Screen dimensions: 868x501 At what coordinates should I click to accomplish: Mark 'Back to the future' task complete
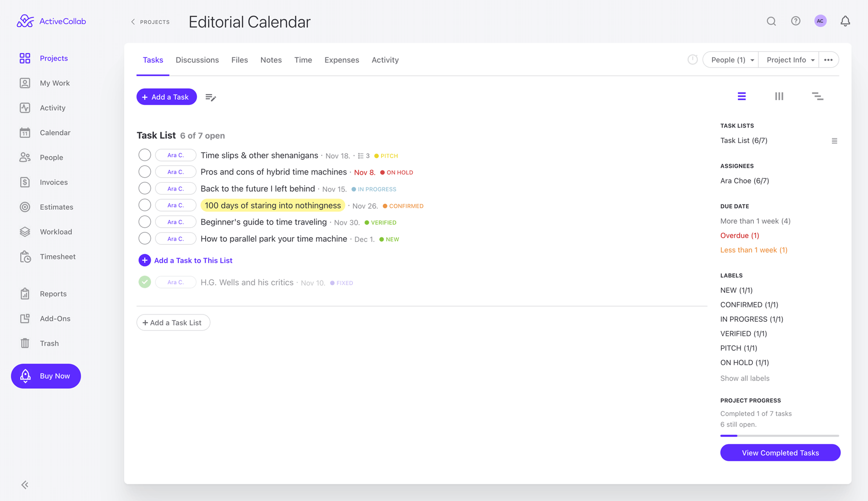pos(145,189)
